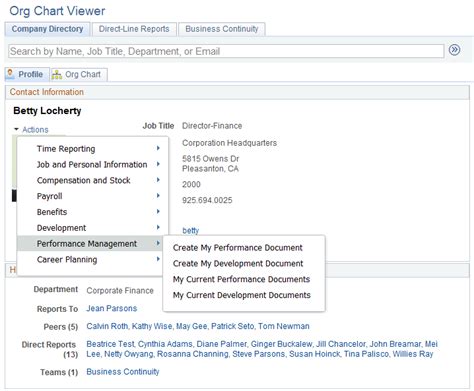The image size is (474, 391).
Task: Open Jean Parsons manager link
Action: (112, 308)
